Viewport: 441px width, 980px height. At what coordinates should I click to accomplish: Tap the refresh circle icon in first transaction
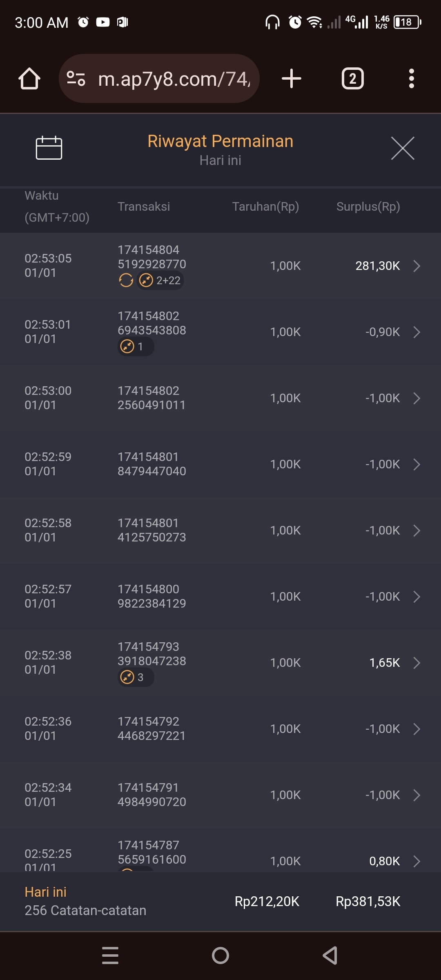(x=126, y=281)
